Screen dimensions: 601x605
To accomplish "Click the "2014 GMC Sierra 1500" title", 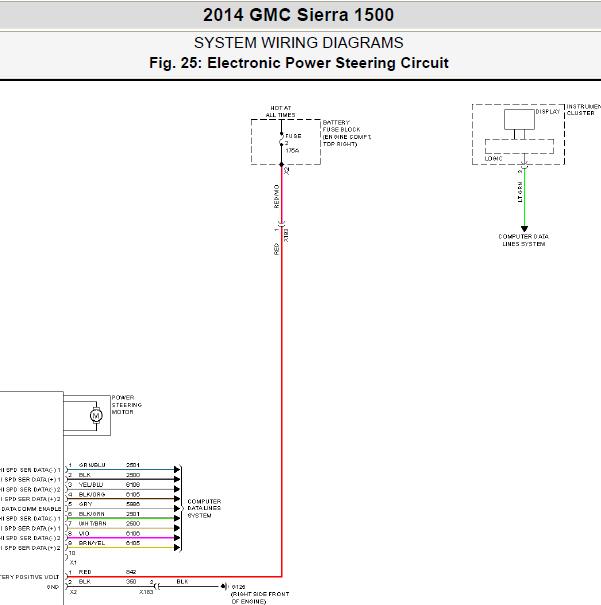I will (298, 15).
